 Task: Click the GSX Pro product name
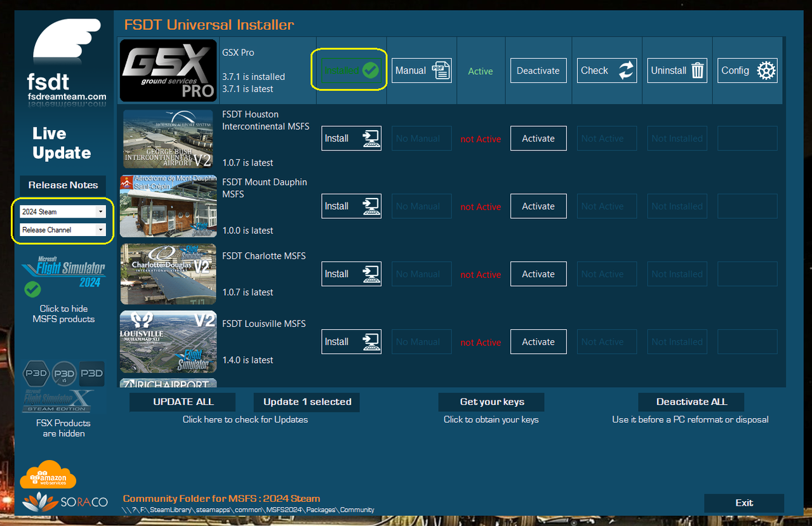pos(238,53)
